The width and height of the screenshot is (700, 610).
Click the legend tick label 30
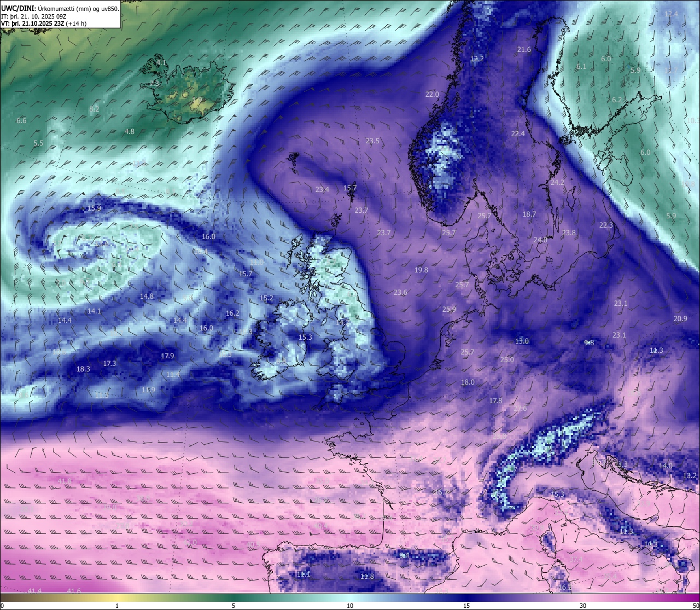pos(583,606)
